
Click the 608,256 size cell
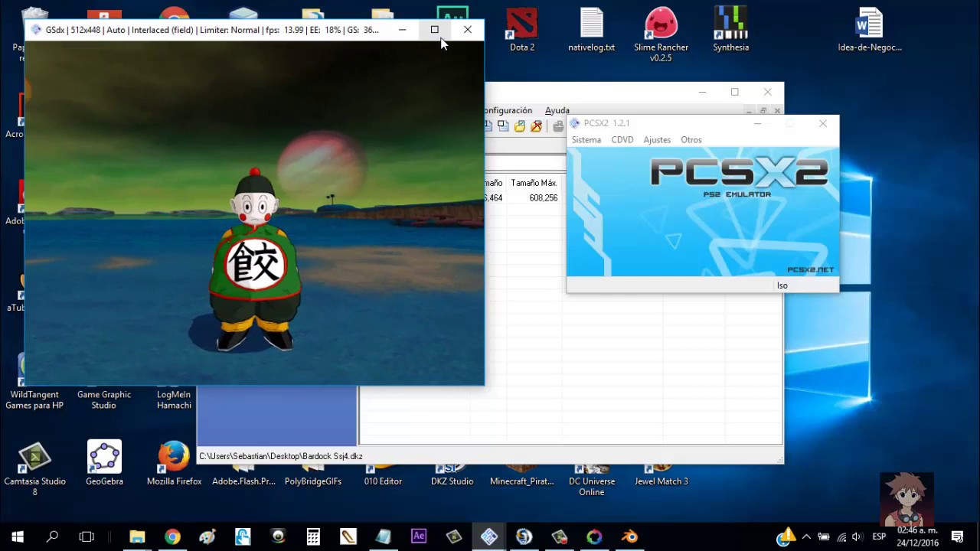click(x=543, y=197)
